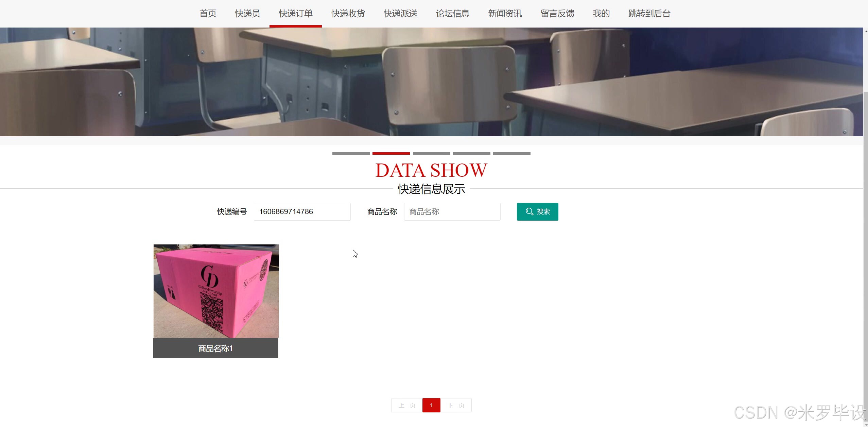
Task: Click the 搜索 search button
Action: tap(537, 211)
